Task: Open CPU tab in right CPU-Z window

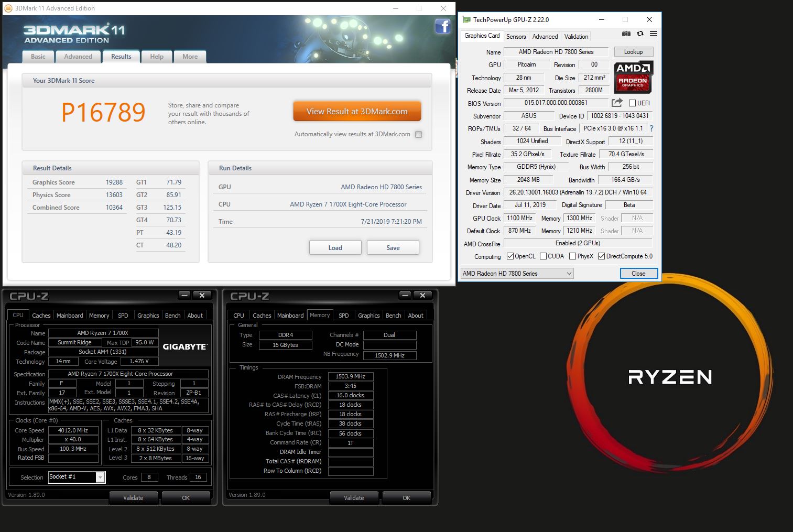Action: click(x=238, y=316)
